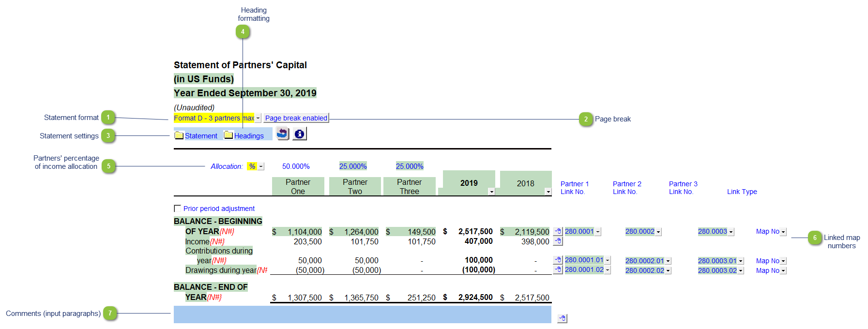This screenshot has width=868, height=329.
Task: Open dropdown for link 280.0003.01
Action: (x=741, y=261)
